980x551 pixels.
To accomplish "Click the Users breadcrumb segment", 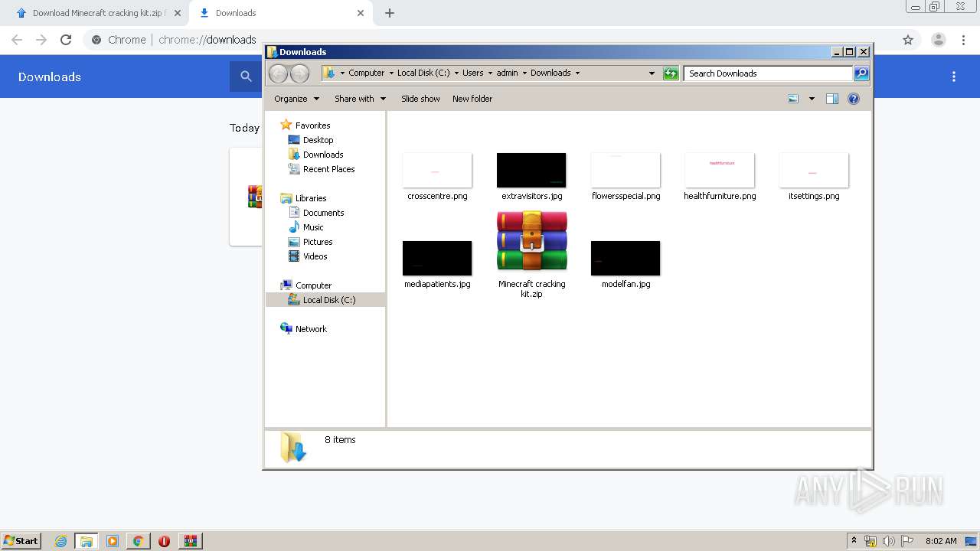I will point(472,73).
